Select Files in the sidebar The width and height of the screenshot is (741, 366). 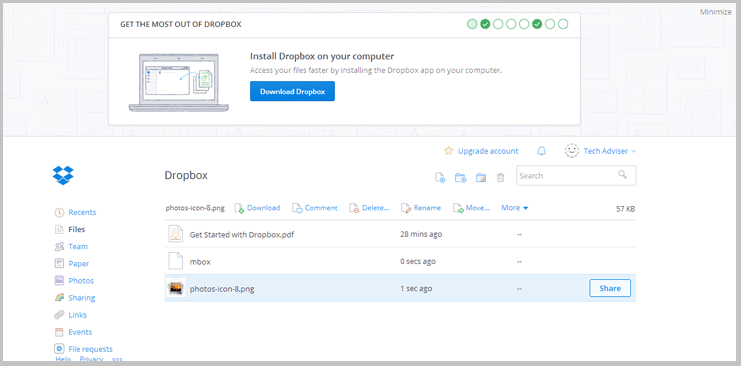(77, 229)
